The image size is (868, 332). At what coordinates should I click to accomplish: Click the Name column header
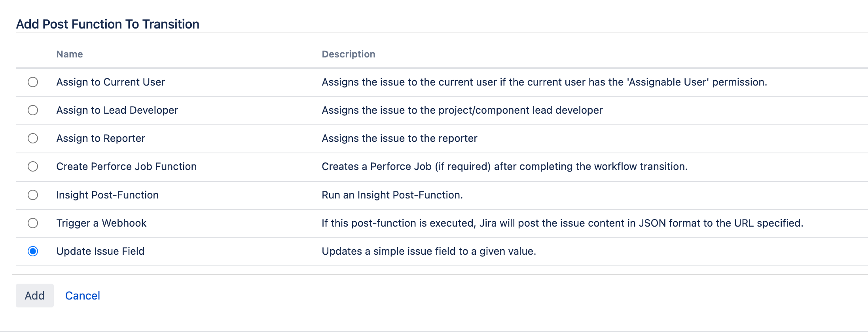pos(70,54)
